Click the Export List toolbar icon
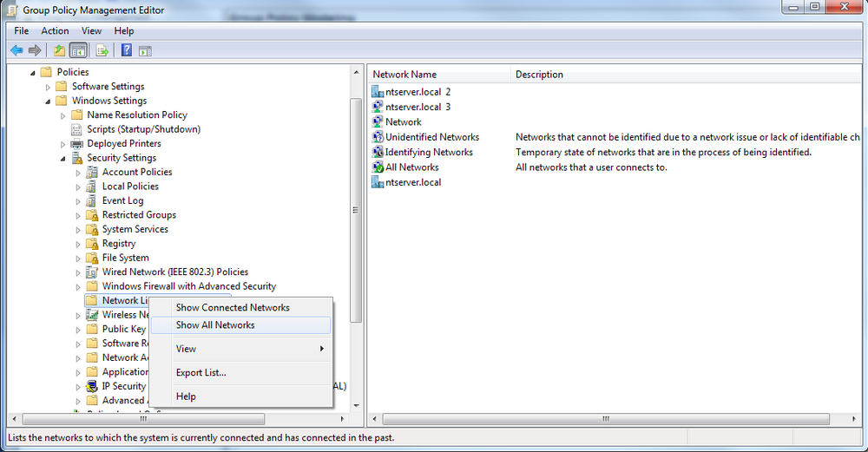Screen dimensions: 868x452 pos(102,51)
